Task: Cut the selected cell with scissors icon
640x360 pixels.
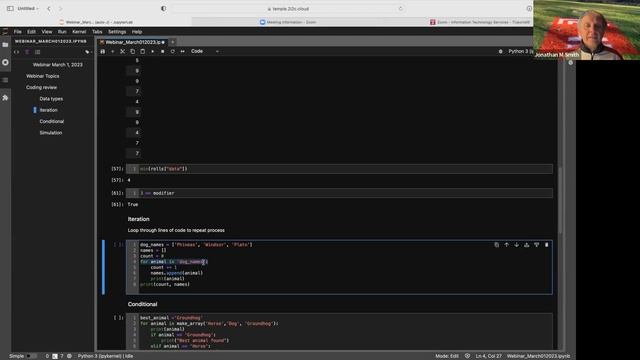Action: coord(122,51)
